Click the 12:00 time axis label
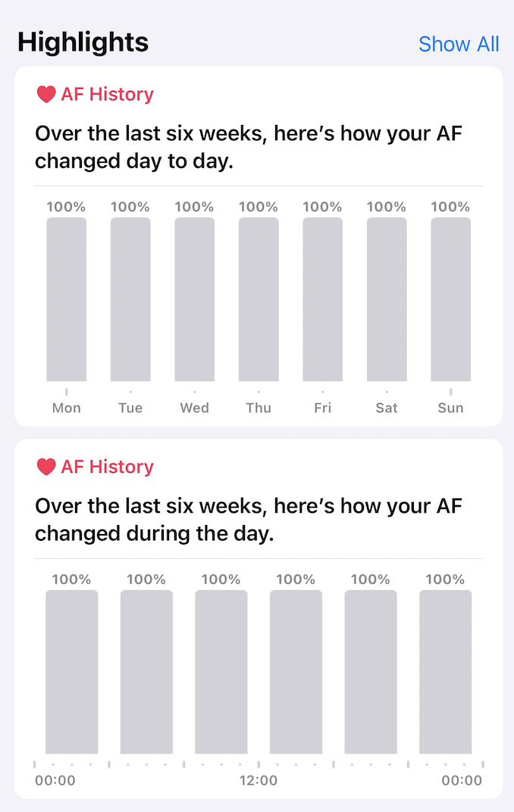 pyautogui.click(x=259, y=780)
